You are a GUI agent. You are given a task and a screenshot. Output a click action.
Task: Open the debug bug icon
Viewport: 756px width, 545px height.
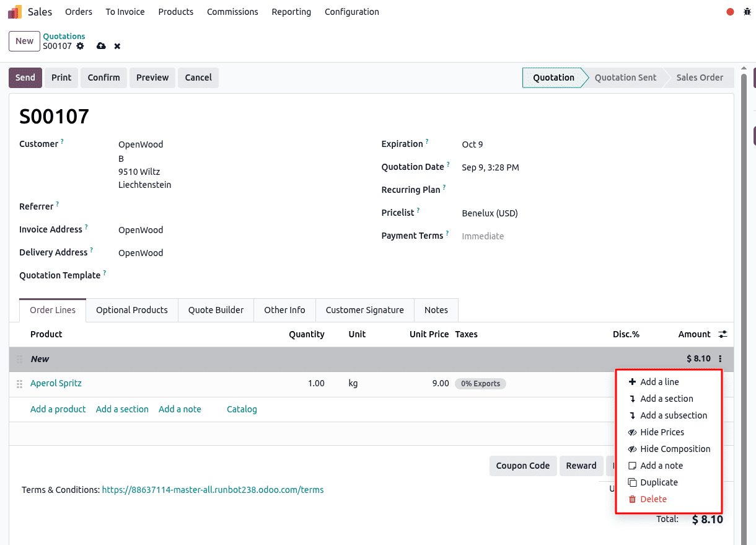[747, 12]
